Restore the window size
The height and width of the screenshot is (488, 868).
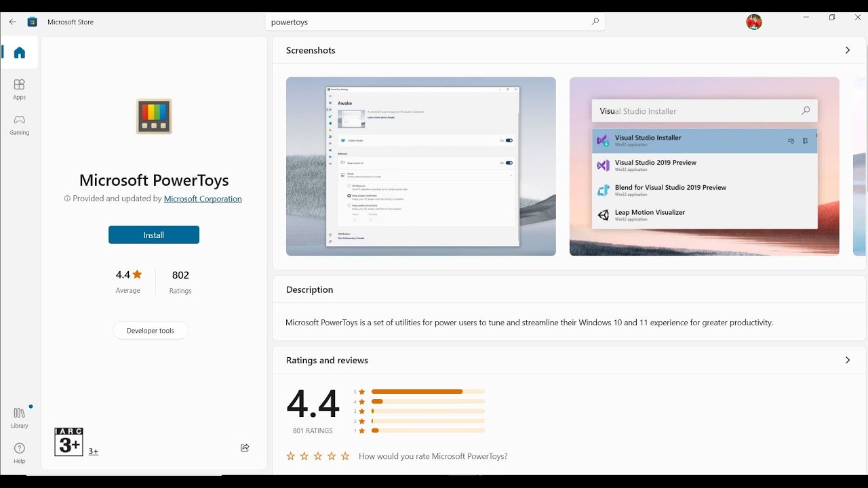(832, 18)
